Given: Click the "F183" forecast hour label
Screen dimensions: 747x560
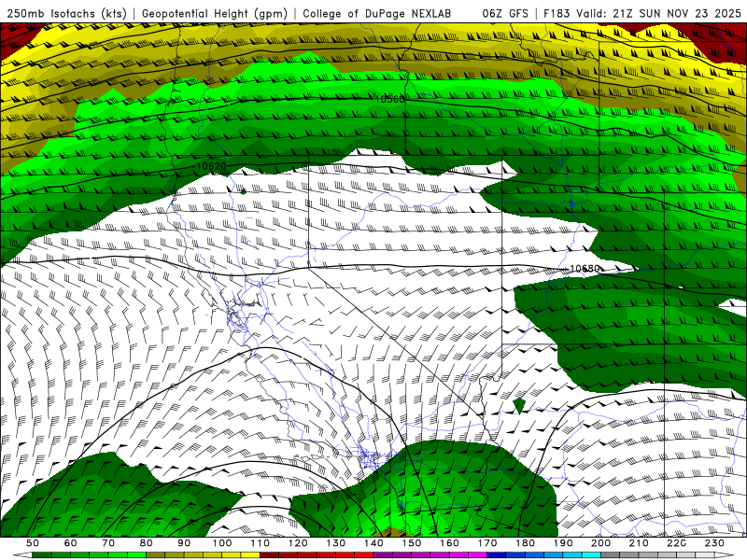Looking at the screenshot, I should [x=557, y=13].
